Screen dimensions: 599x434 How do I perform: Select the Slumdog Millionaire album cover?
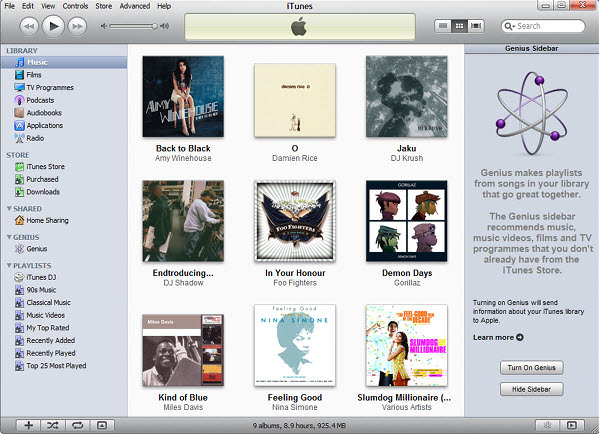coord(406,345)
